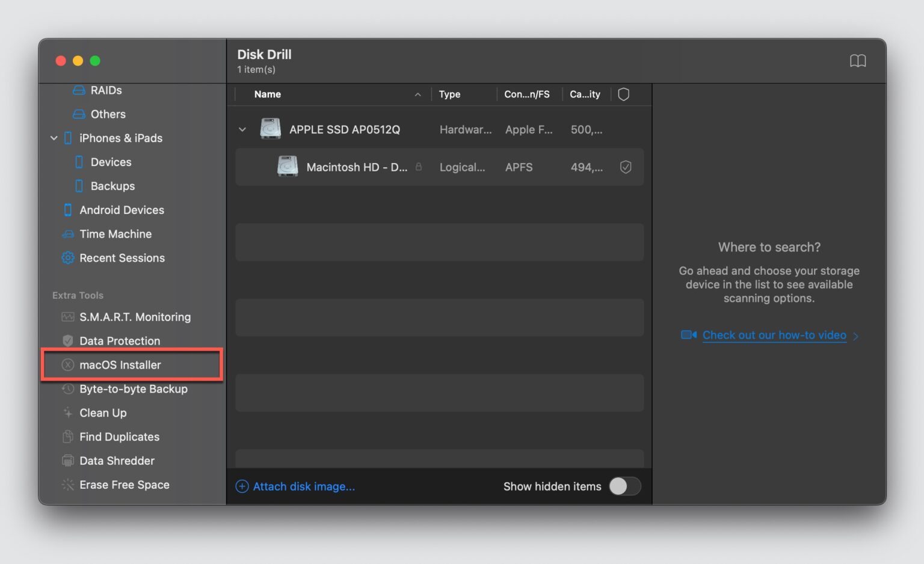Open the Android Devices section
This screenshot has width=924, height=564.
pyautogui.click(x=122, y=210)
